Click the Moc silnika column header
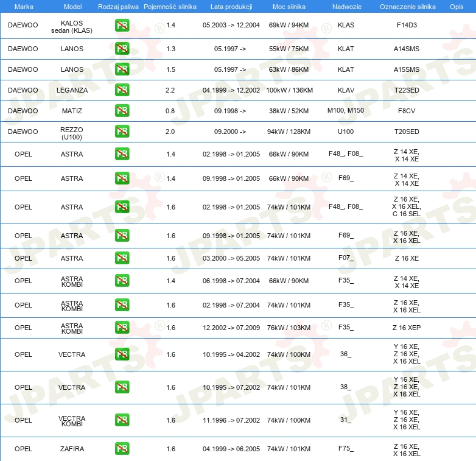This screenshot has width=476, height=461. click(289, 7)
